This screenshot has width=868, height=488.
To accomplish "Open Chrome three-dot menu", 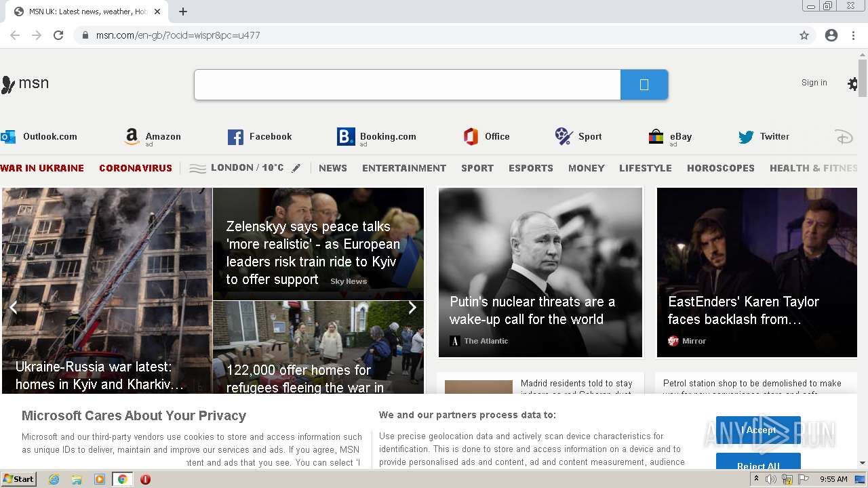I will [x=853, y=35].
